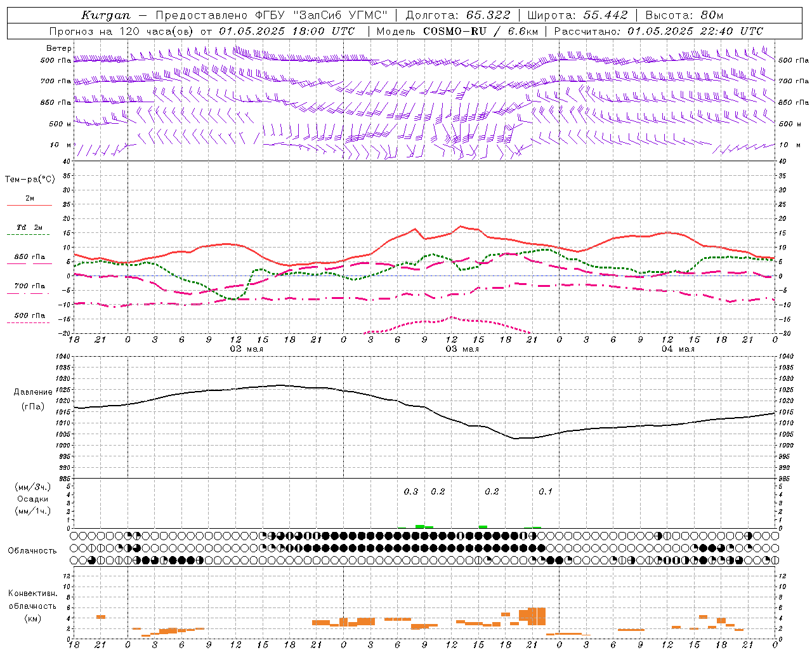Click the 'Высота: 80м' elevation text
812x650 pixels.
click(684, 15)
